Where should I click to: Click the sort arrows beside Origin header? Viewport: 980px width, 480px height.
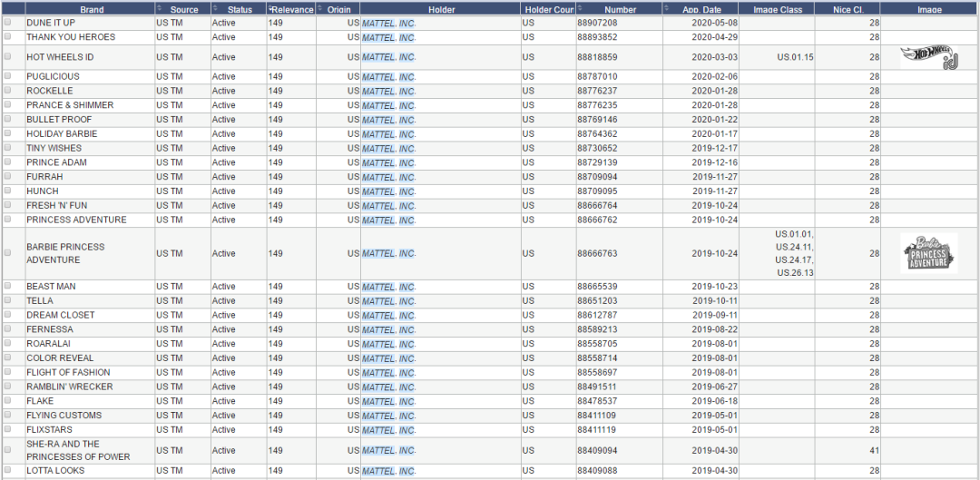click(320, 8)
